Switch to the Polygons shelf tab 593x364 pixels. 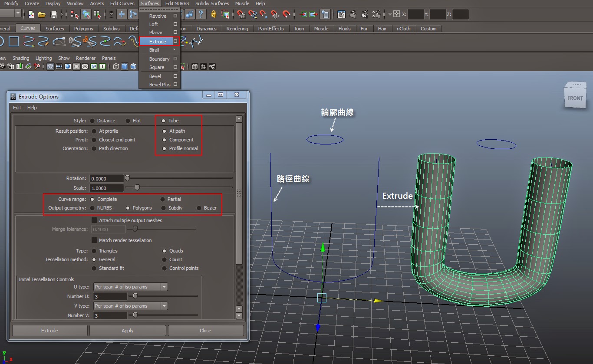[83, 29]
